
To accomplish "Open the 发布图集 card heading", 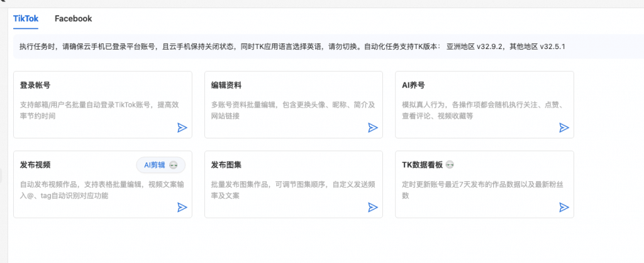I will point(226,165).
